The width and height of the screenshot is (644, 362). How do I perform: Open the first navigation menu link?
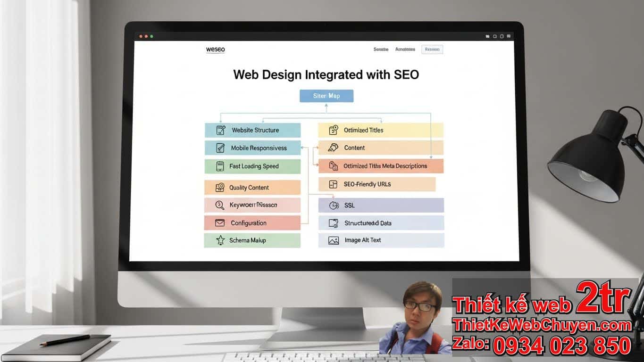[x=381, y=49]
